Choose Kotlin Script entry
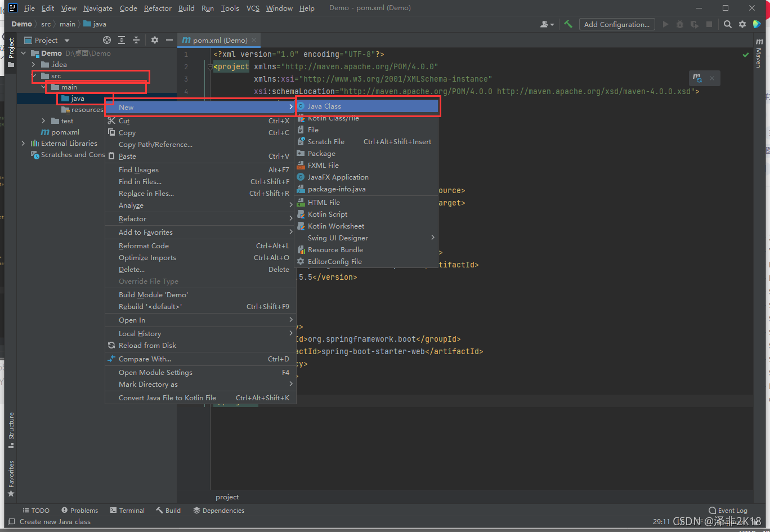770x532 pixels. 367,214
